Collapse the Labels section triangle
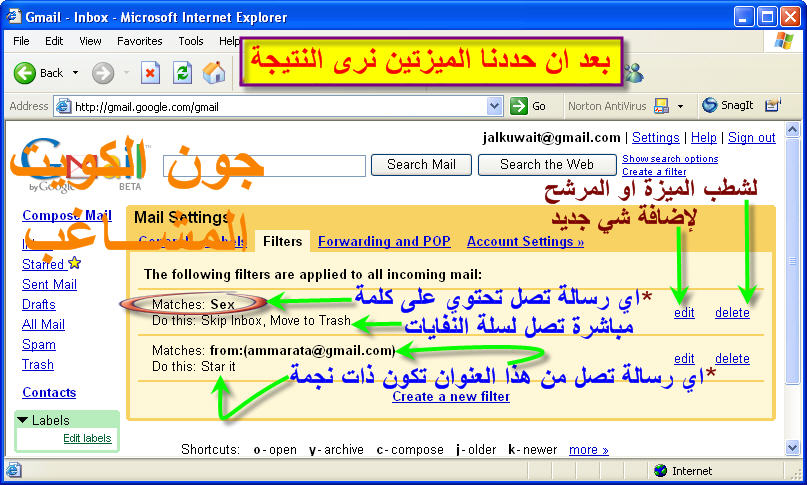Viewport: 807px width, 485px height. coord(22,420)
